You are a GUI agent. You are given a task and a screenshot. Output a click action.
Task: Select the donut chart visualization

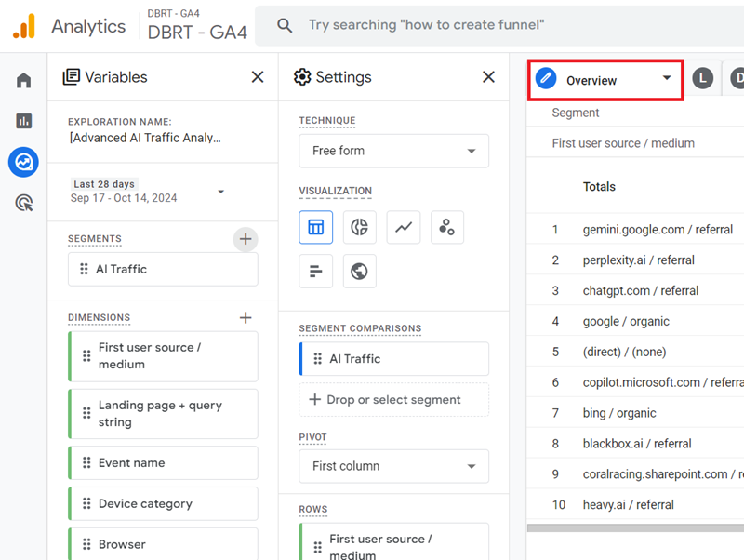tap(359, 227)
